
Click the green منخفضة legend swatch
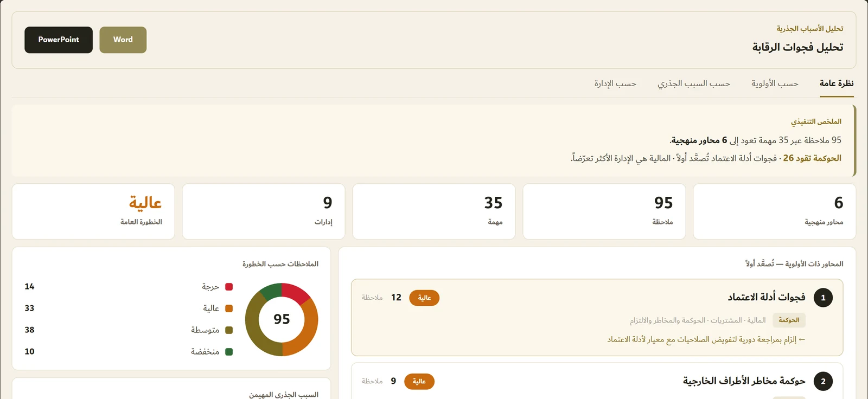click(x=229, y=352)
